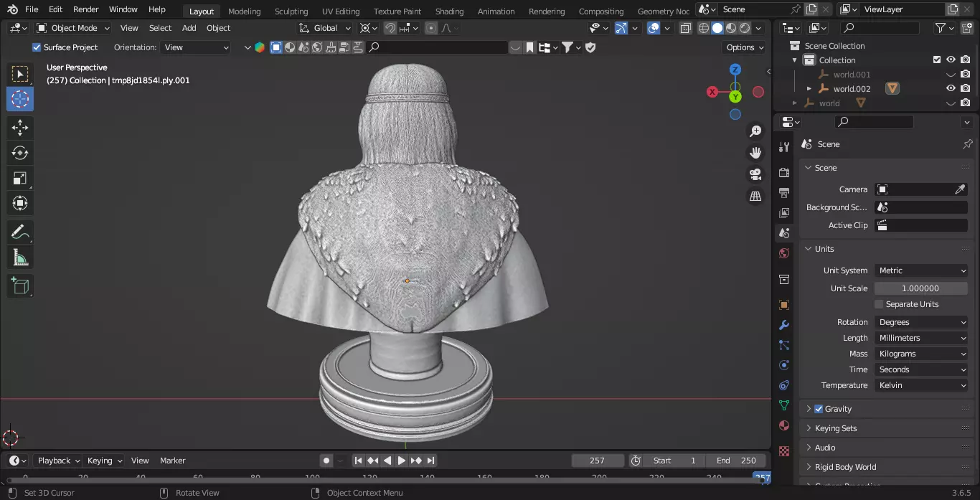
Task: Select the Add Cube tool
Action: point(20,286)
